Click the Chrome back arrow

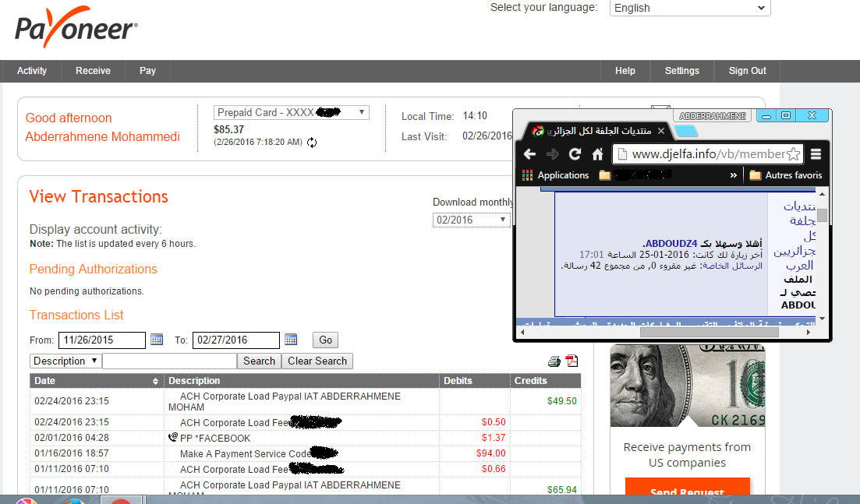[x=529, y=154]
